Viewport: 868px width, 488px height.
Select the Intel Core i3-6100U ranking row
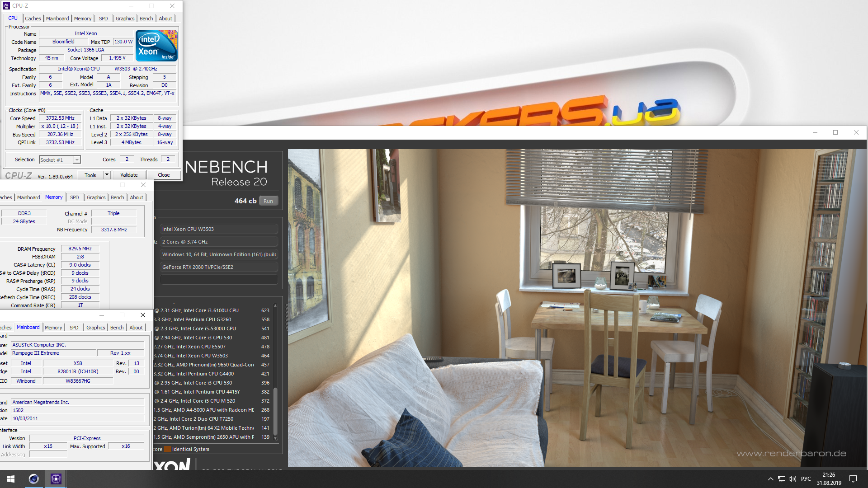pyautogui.click(x=212, y=310)
